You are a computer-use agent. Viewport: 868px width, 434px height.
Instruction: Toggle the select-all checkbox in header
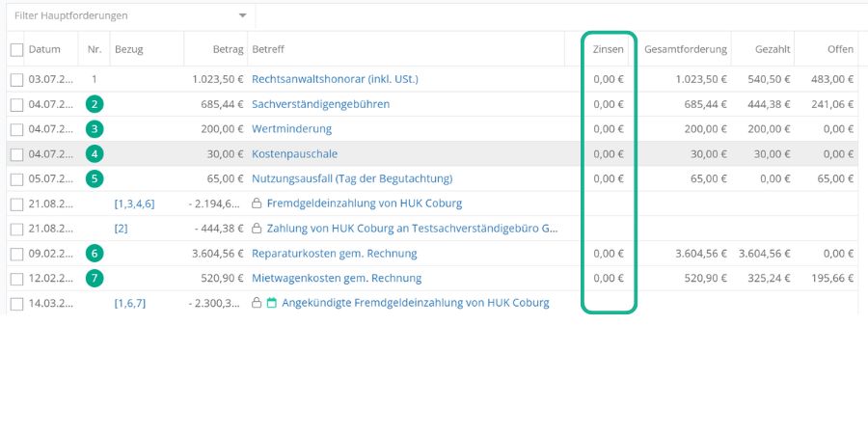(16, 49)
